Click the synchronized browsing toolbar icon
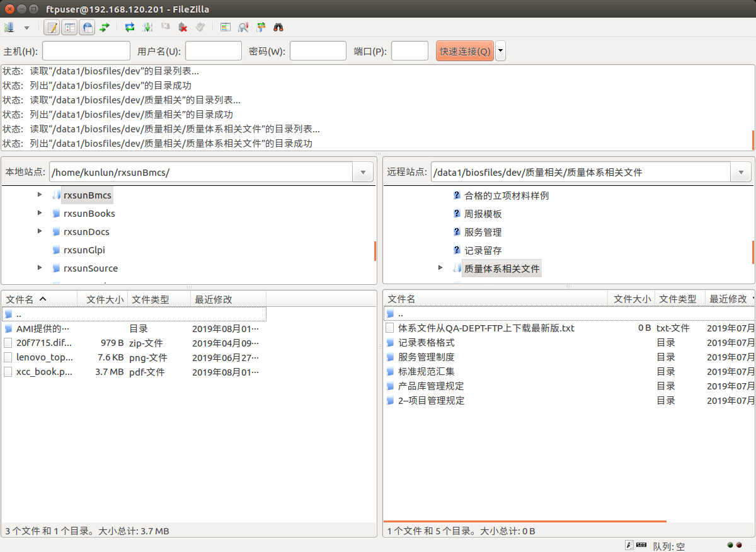This screenshot has width=756, height=552. pos(261,28)
